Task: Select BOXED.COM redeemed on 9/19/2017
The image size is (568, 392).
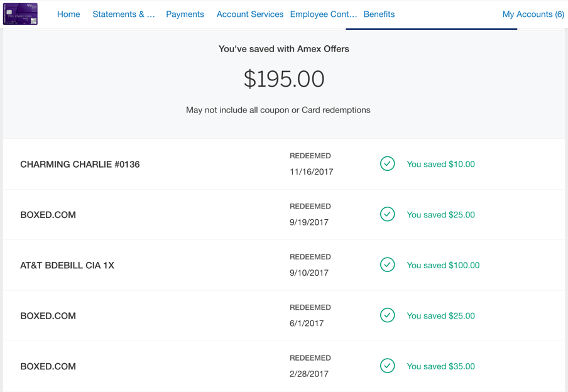Action: point(48,214)
